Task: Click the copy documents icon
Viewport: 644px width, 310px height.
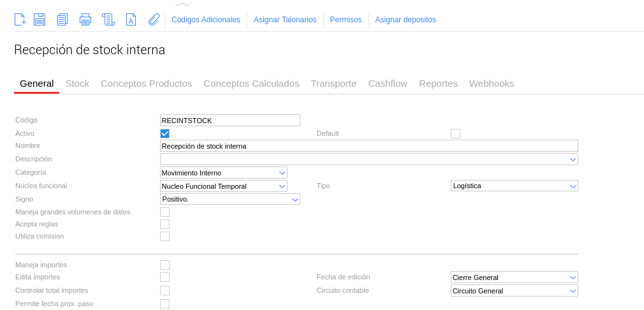Action: click(x=62, y=20)
